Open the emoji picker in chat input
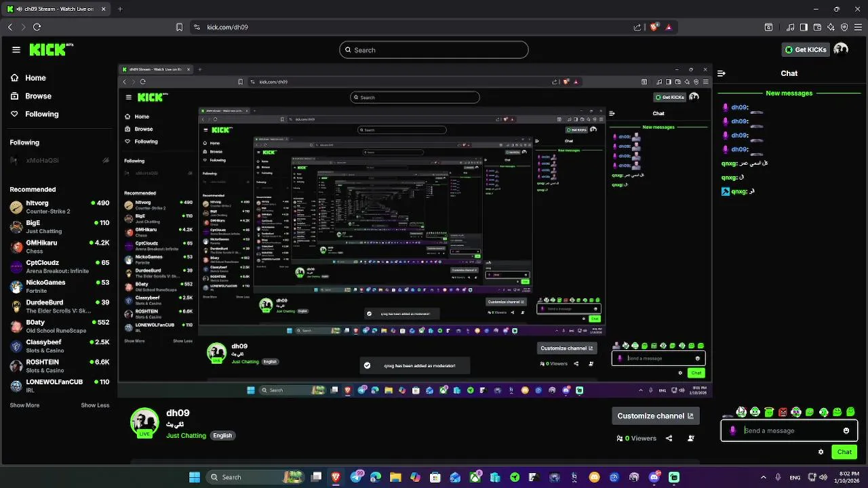Image resolution: width=868 pixels, height=488 pixels. point(846,430)
